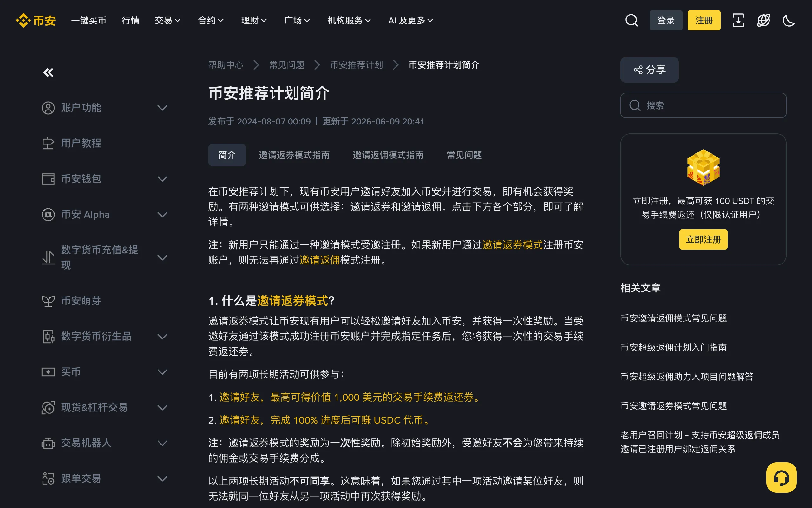Click the 跟单交易 icon

click(x=48, y=479)
